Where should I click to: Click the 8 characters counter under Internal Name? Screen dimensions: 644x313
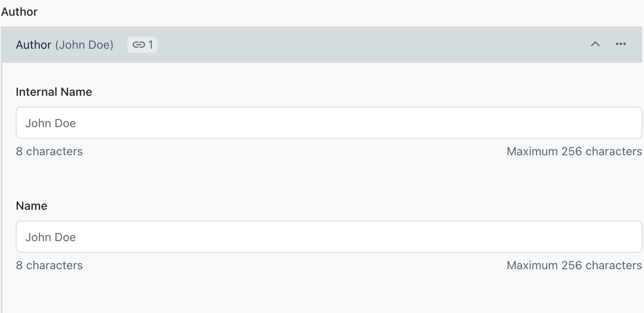click(49, 151)
